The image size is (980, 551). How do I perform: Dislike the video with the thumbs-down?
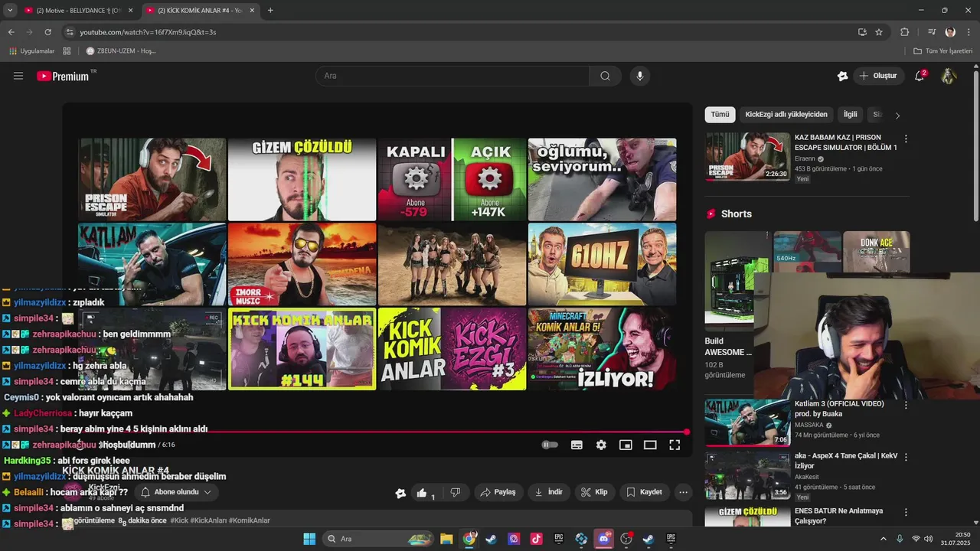(456, 492)
